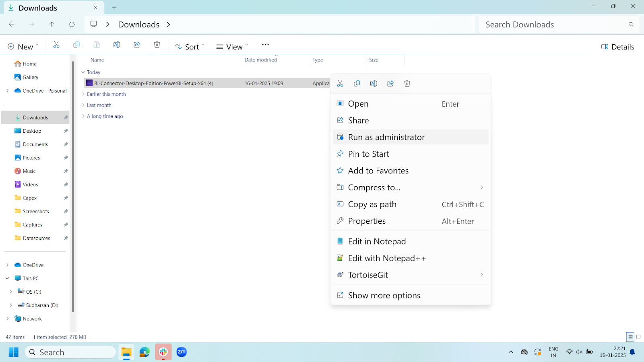Share the file via the context menu icon
This screenshot has height=362, width=644.
pyautogui.click(x=390, y=84)
